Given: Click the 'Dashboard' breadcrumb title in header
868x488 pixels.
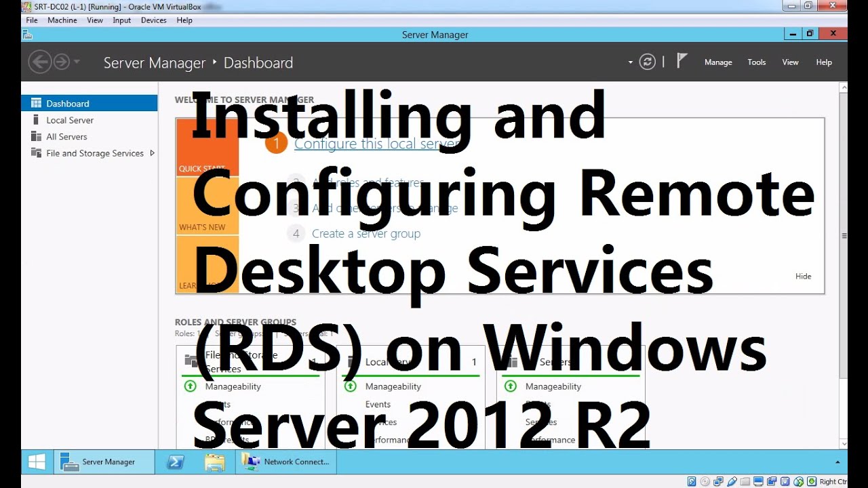Looking at the screenshot, I should pyautogui.click(x=258, y=63).
